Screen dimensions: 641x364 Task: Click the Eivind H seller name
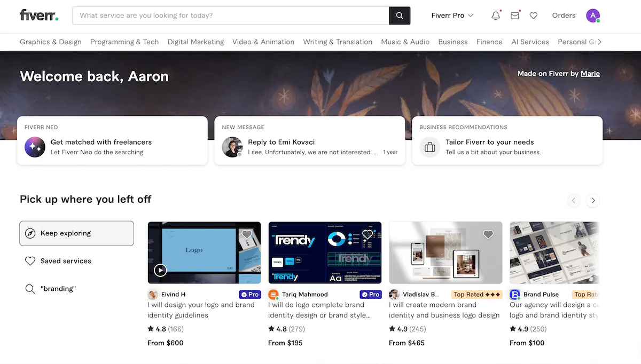click(174, 295)
